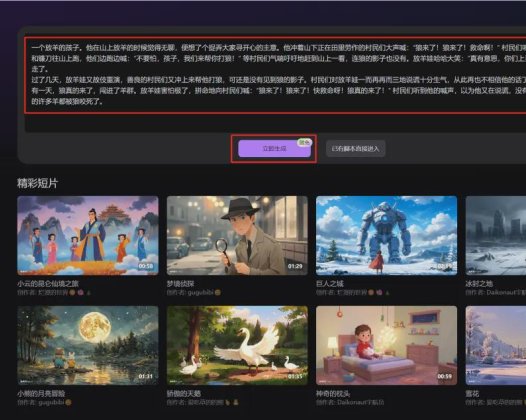Click the title 骄傲的天鹅

pos(184,393)
